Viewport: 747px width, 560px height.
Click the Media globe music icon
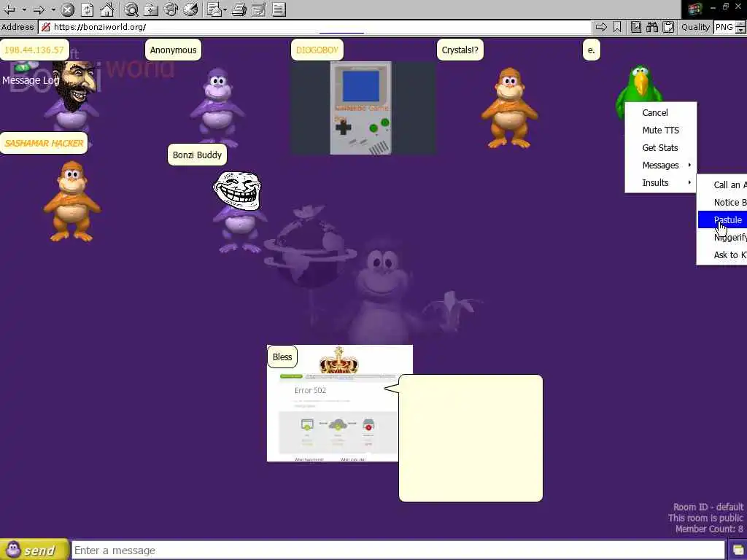click(x=171, y=9)
